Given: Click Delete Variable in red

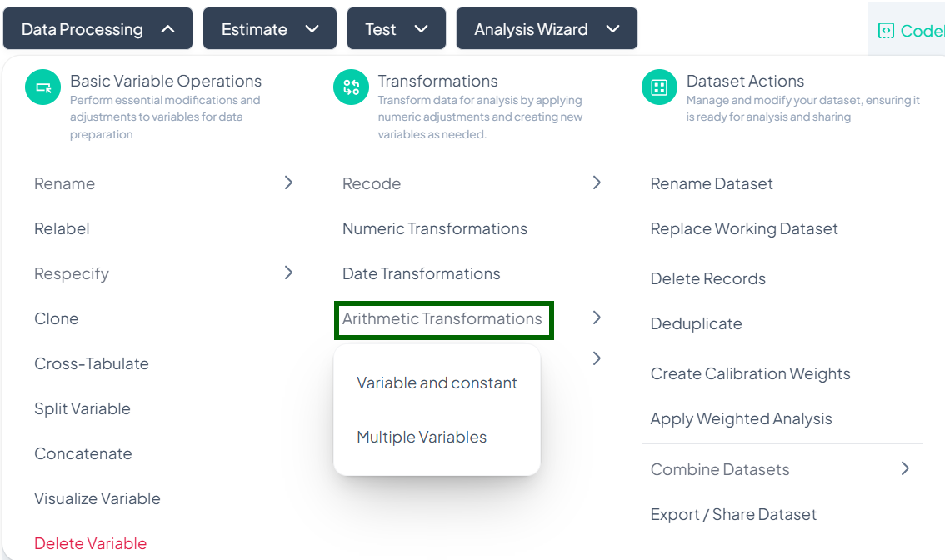Looking at the screenshot, I should pyautogui.click(x=90, y=543).
